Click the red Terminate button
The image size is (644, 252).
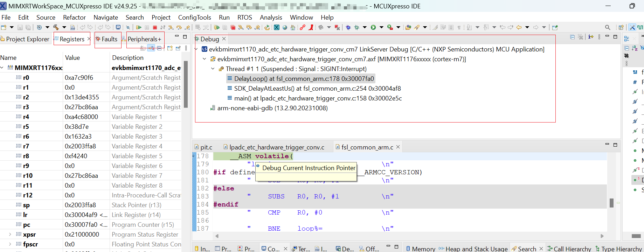155,27
